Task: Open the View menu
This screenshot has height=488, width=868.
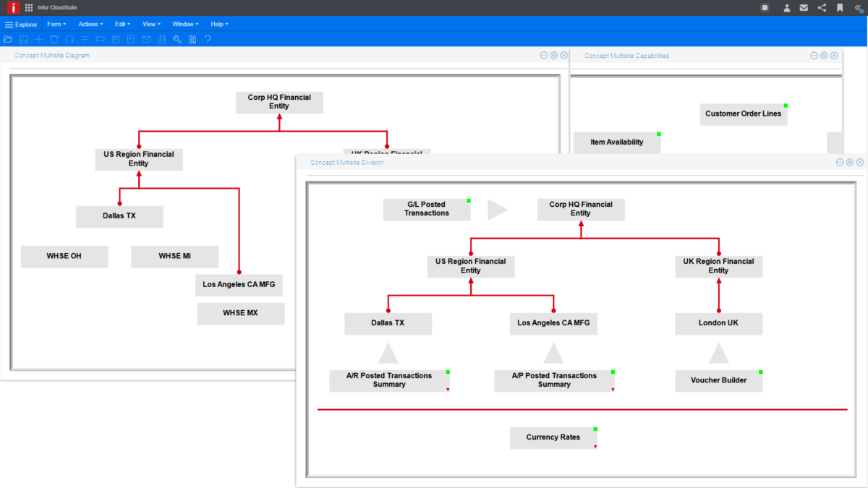Action: pyautogui.click(x=151, y=24)
